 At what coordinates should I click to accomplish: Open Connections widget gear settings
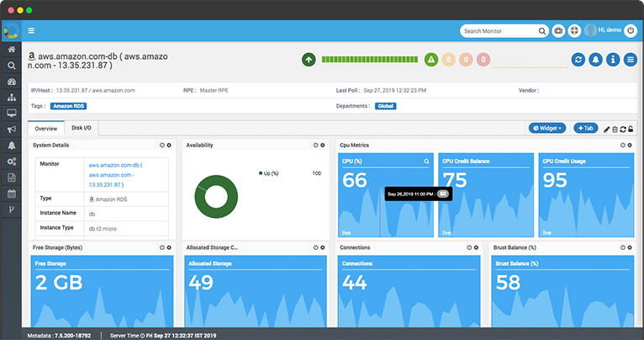pyautogui.click(x=476, y=247)
